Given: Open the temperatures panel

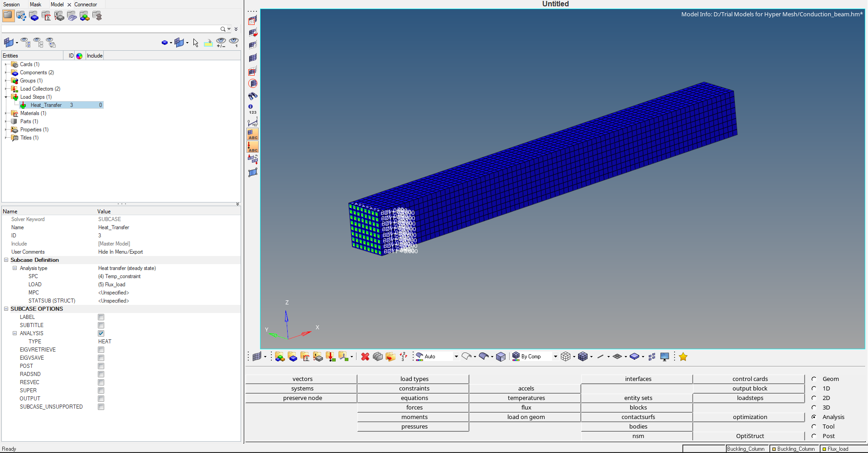Looking at the screenshot, I should pos(526,398).
